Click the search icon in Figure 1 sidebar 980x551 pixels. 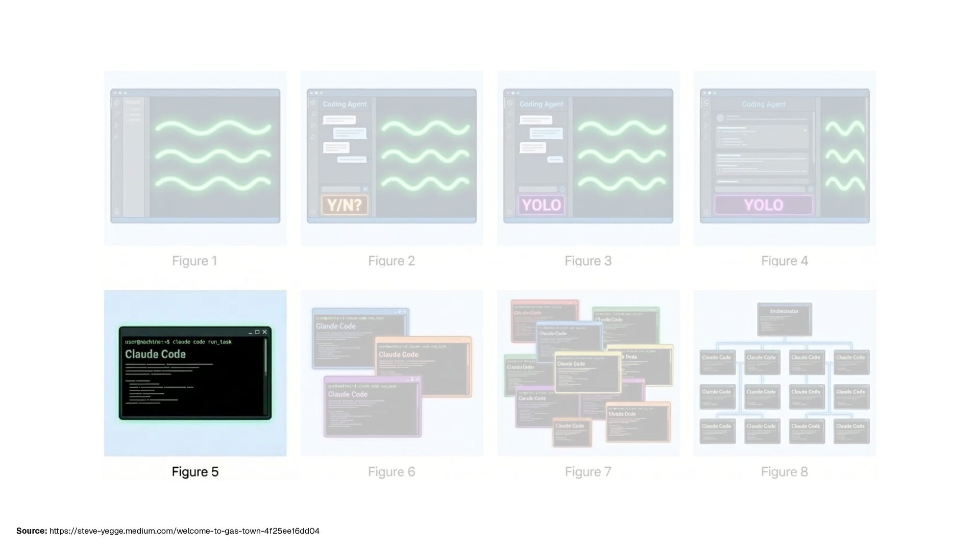[117, 114]
